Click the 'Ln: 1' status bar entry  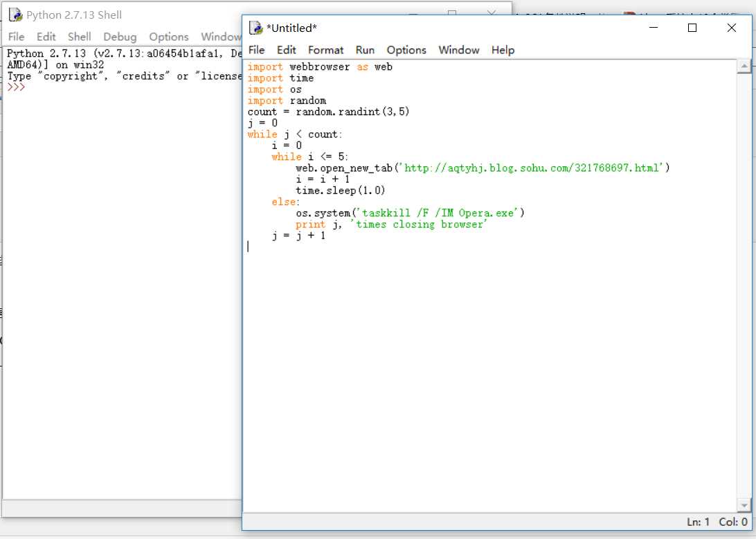[698, 522]
